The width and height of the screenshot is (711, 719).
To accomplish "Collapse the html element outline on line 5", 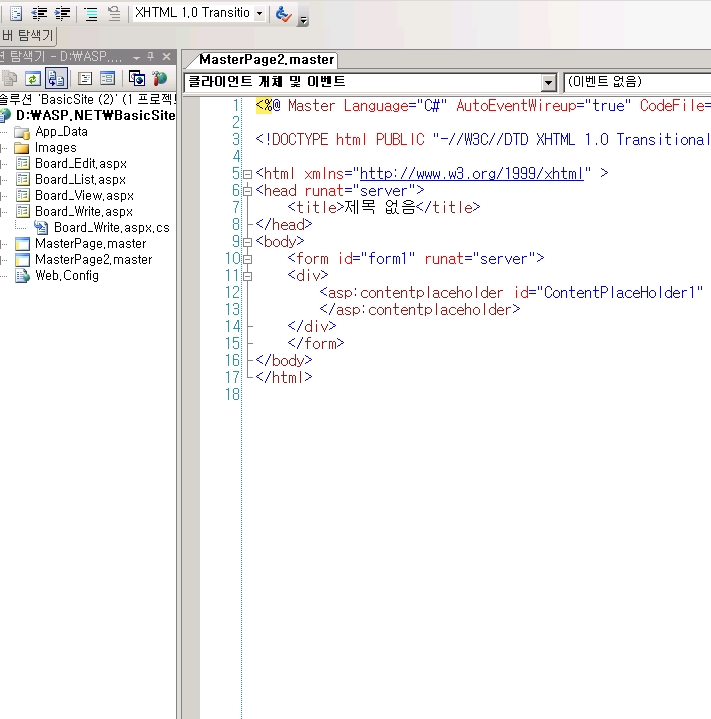I will [248, 174].
